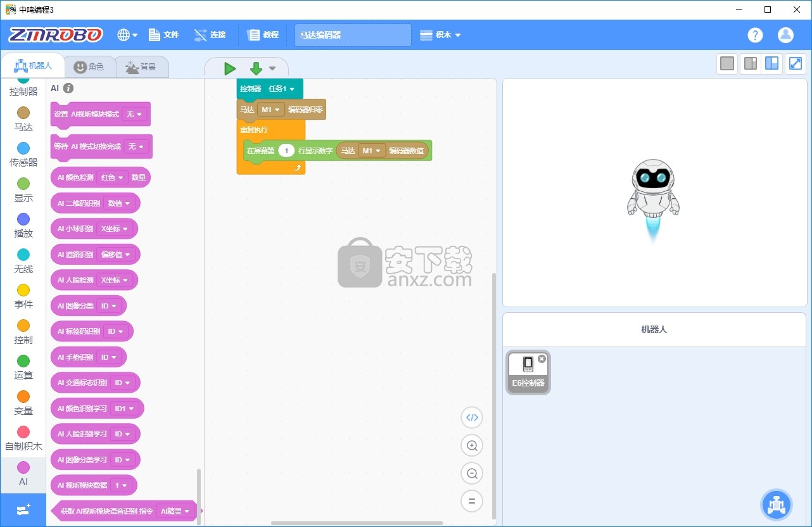
Task: Select 播放 block category
Action: [23, 226]
